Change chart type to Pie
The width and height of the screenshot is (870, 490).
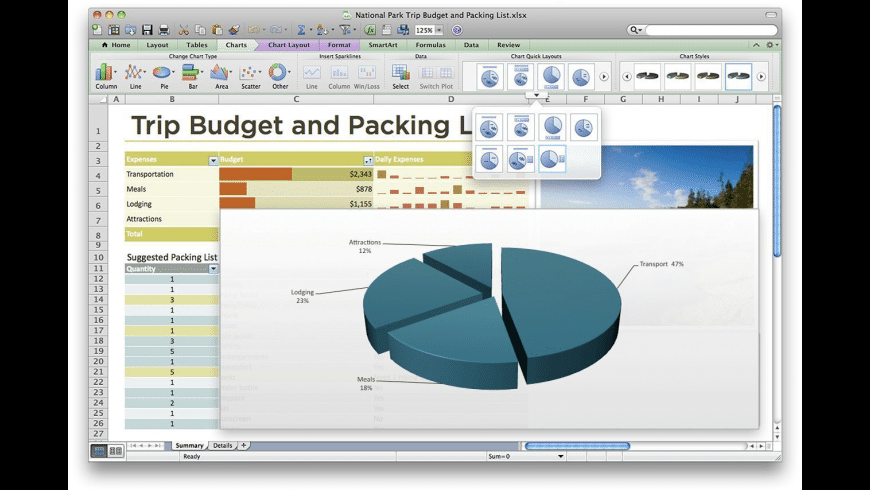tap(164, 76)
